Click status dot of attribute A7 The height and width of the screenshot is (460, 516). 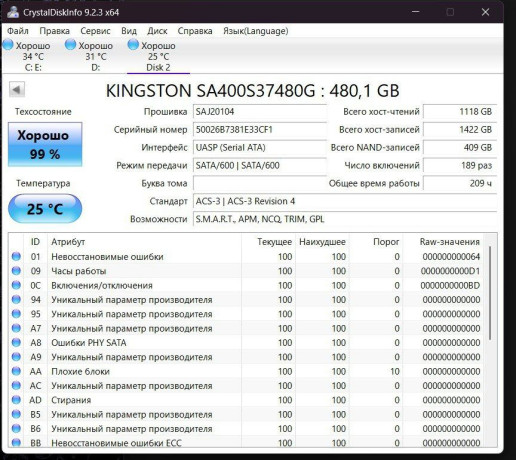tap(16, 328)
